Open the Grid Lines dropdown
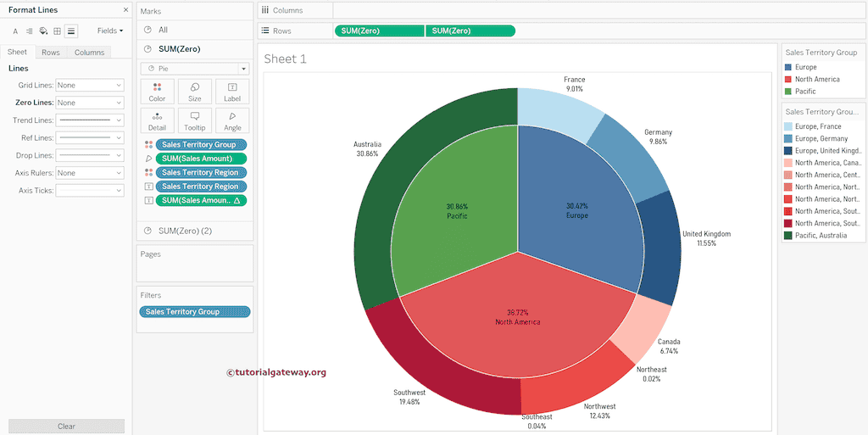Image resolution: width=868 pixels, height=435 pixels. pos(90,85)
